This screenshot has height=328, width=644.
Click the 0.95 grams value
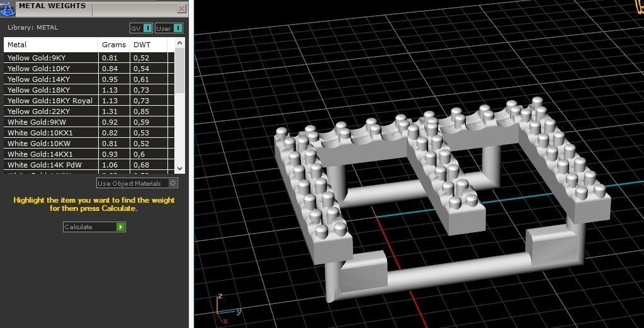[x=110, y=79]
